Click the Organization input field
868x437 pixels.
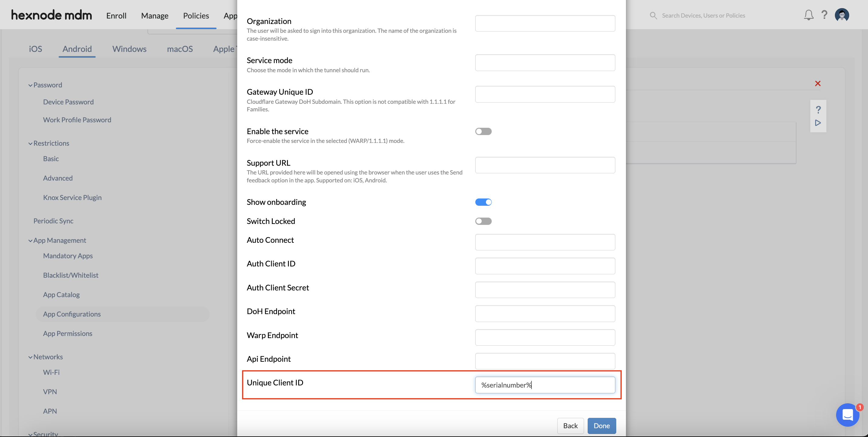(545, 23)
